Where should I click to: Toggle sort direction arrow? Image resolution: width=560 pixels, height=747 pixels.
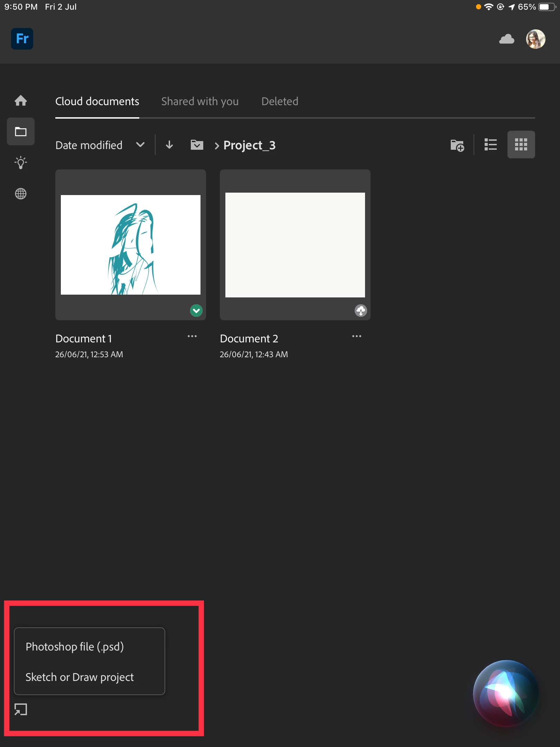(x=169, y=145)
